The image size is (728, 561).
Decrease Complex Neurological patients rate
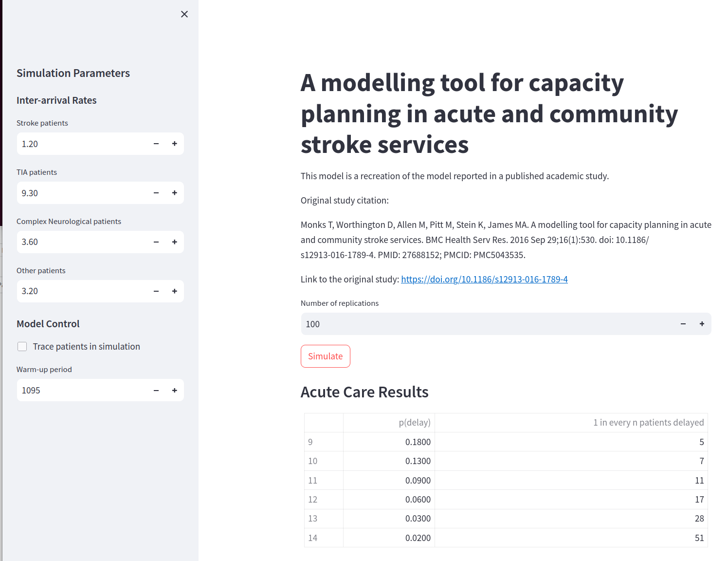[x=156, y=242]
